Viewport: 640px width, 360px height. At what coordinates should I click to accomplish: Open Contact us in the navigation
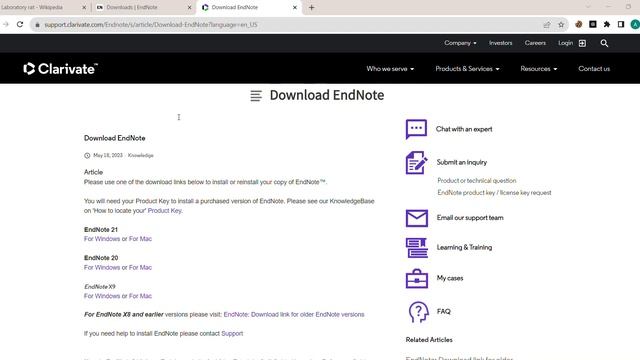[594, 69]
